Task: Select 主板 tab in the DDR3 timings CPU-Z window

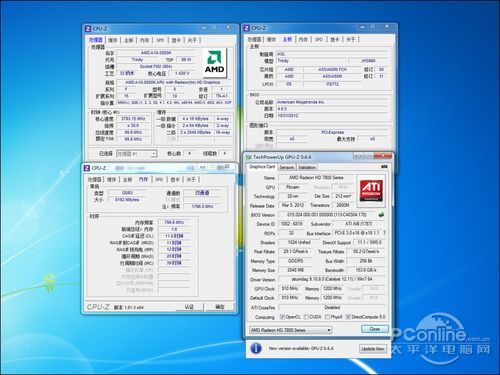Action: click(127, 180)
